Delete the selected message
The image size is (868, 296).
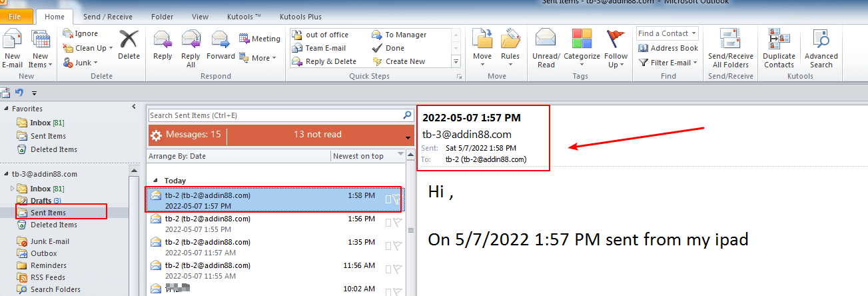coord(129,45)
